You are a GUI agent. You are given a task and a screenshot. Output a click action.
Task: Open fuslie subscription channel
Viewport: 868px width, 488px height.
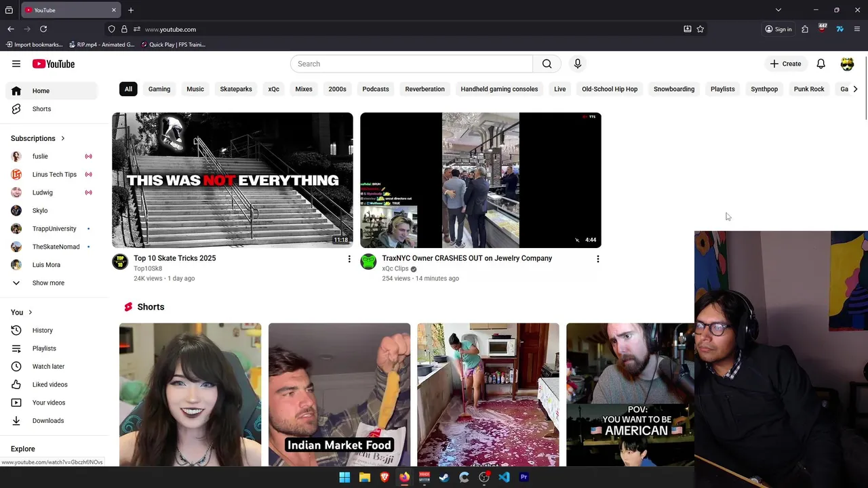point(53,156)
